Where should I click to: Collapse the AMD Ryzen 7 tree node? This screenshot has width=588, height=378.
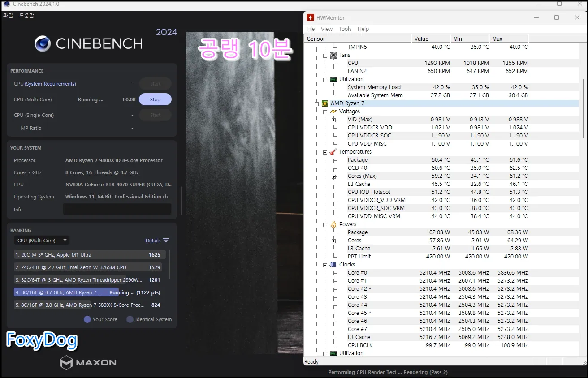point(317,103)
